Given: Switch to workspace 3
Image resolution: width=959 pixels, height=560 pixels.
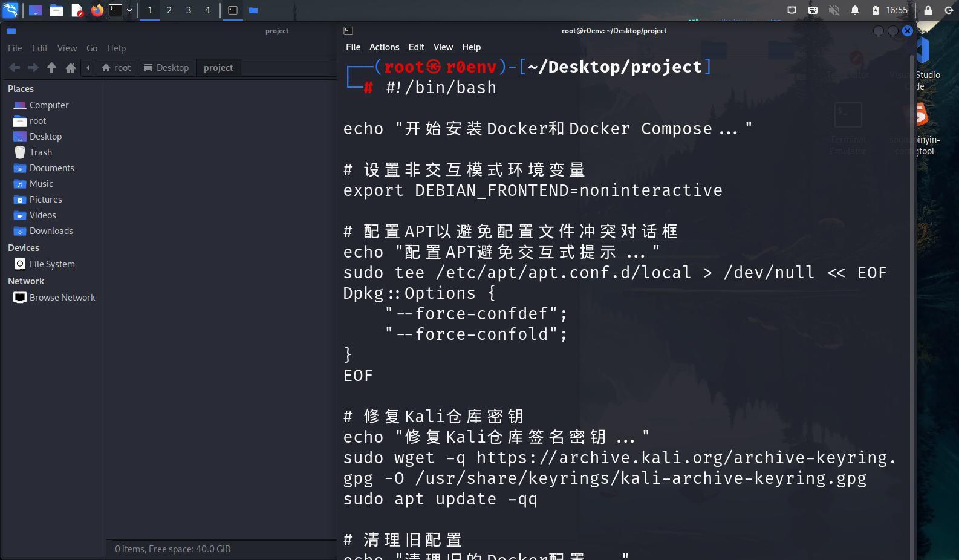Looking at the screenshot, I should [x=189, y=10].
